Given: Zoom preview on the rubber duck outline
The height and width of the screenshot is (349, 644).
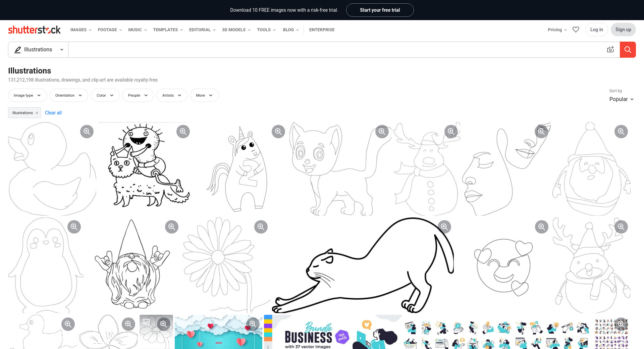Looking at the screenshot, I should tap(87, 132).
